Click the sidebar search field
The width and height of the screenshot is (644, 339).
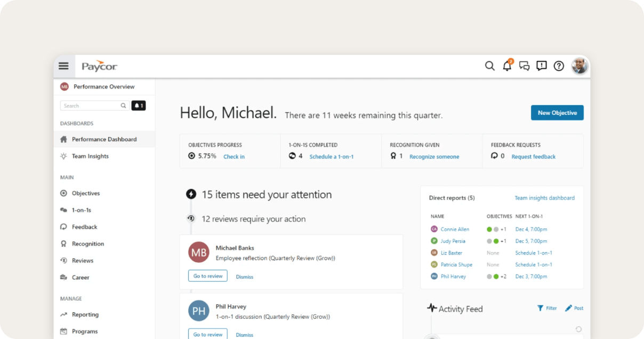click(x=94, y=106)
